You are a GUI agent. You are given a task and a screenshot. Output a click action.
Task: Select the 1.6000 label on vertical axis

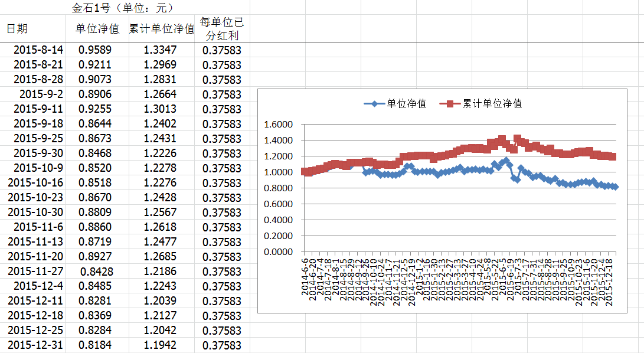tap(279, 125)
